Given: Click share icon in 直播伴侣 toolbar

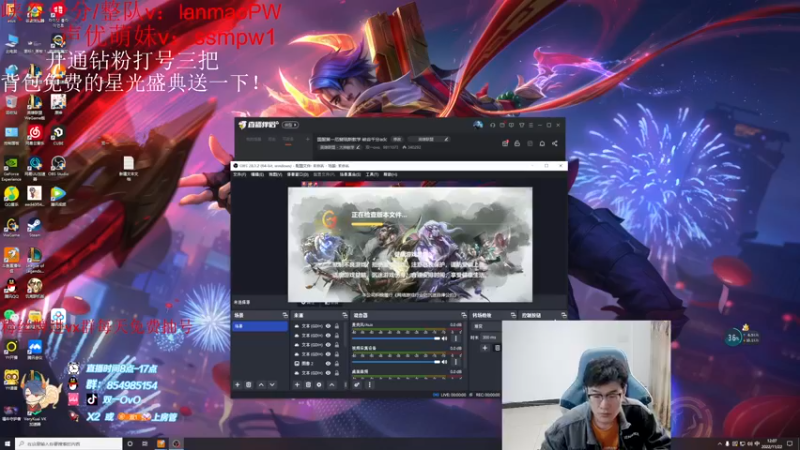Looking at the screenshot, I should [555, 143].
